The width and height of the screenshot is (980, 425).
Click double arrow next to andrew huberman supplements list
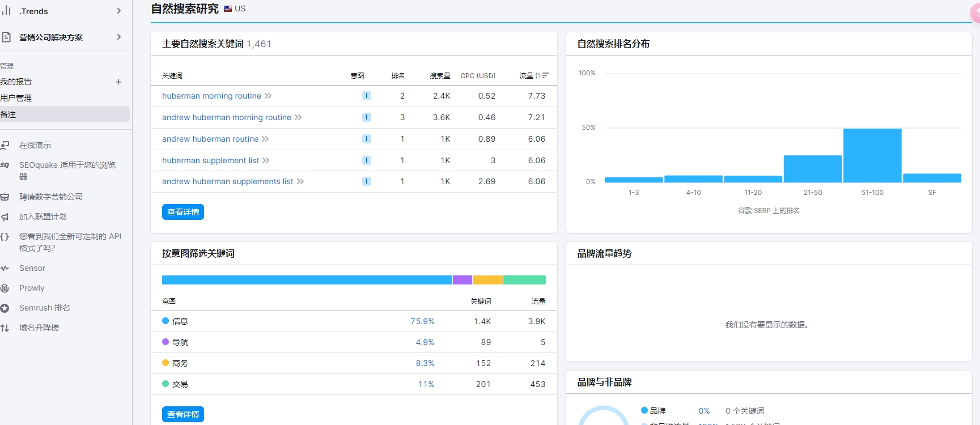coord(300,181)
